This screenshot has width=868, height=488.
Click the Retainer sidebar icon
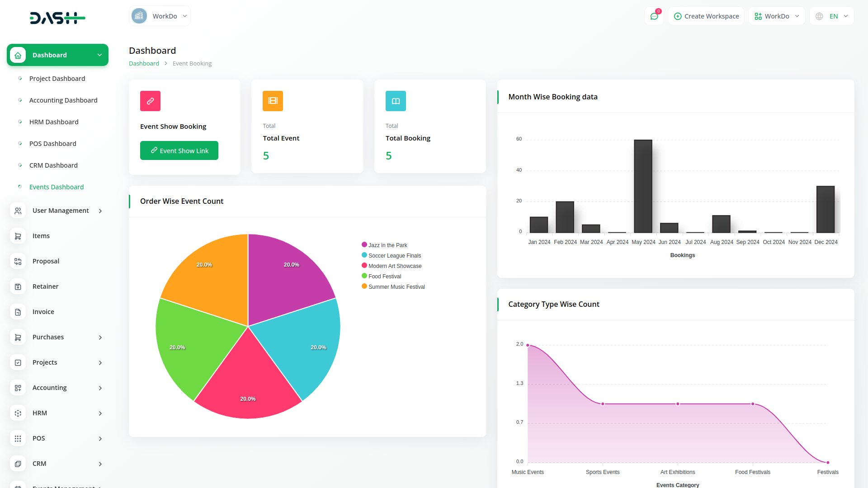tap(18, 286)
